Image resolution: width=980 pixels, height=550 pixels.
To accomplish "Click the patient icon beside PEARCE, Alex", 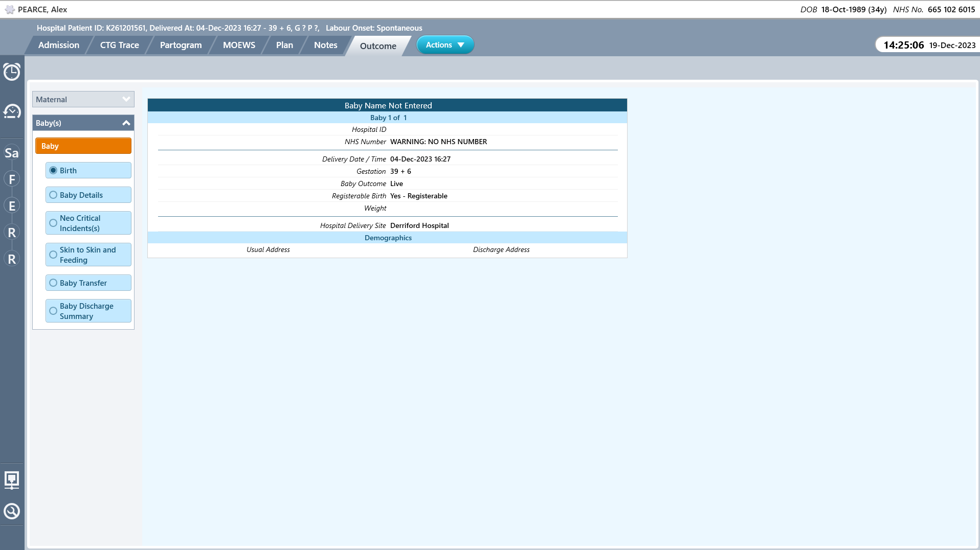I will point(10,9).
